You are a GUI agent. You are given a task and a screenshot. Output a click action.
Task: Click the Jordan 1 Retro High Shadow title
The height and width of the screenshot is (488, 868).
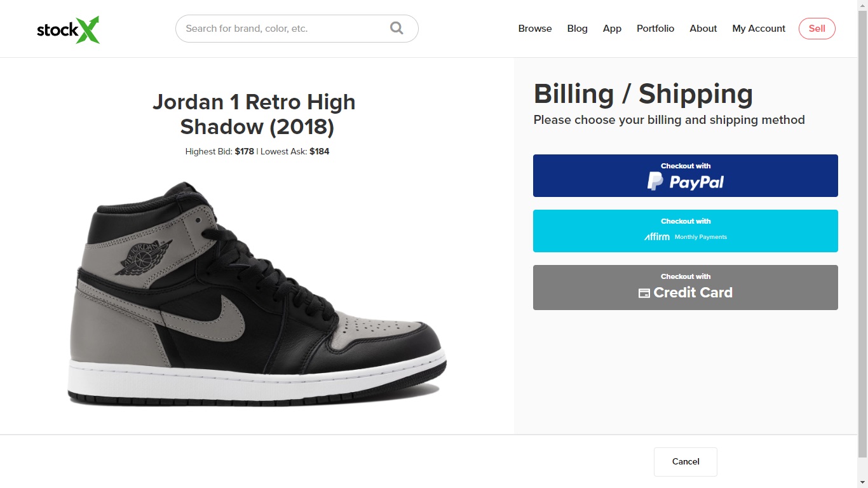pyautogui.click(x=254, y=114)
